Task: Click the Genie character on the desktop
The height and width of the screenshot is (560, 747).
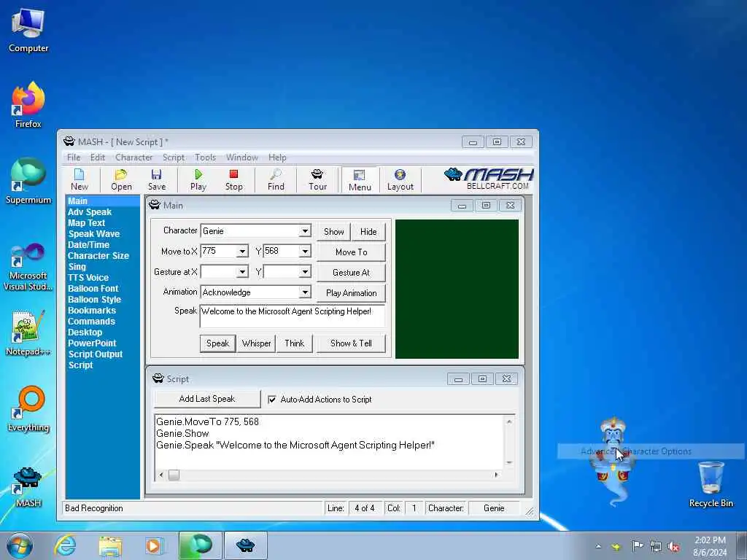Action: (613, 461)
